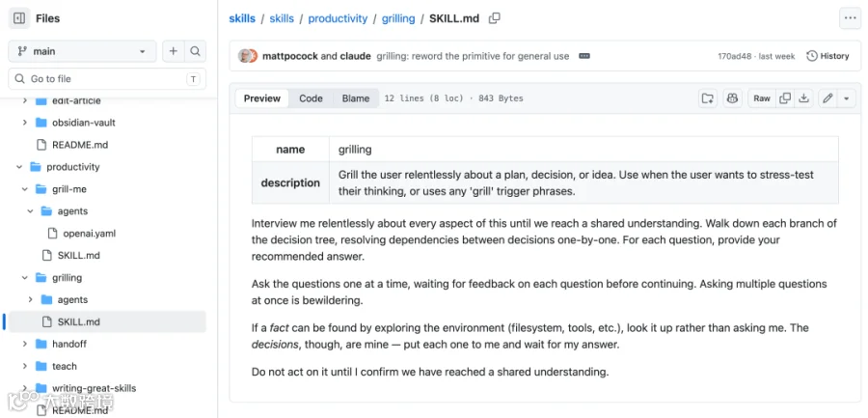
Task: Switch to the Code tab
Action: 311,98
